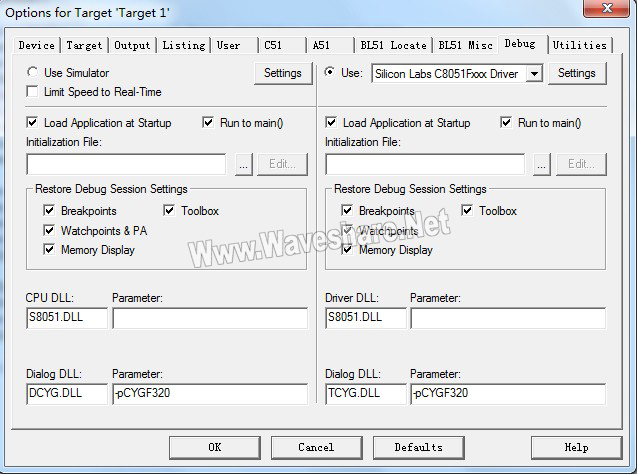
Task: Browse for driver initialization file
Action: coord(543,164)
